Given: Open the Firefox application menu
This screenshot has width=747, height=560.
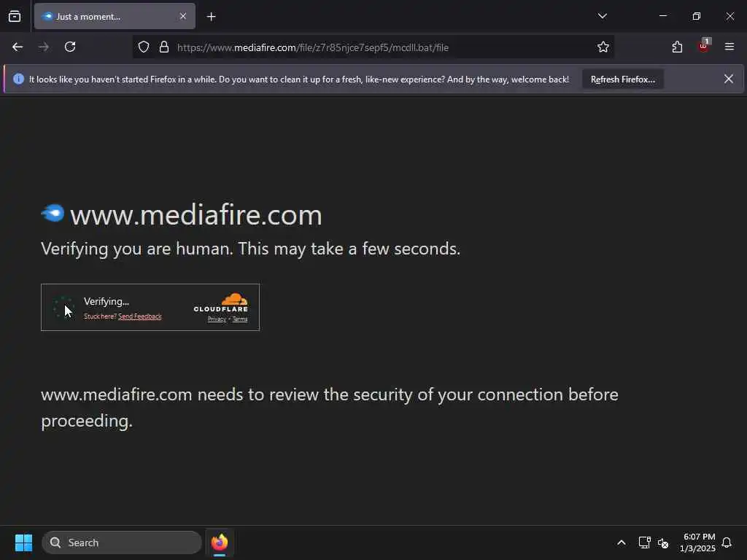Looking at the screenshot, I should [729, 47].
